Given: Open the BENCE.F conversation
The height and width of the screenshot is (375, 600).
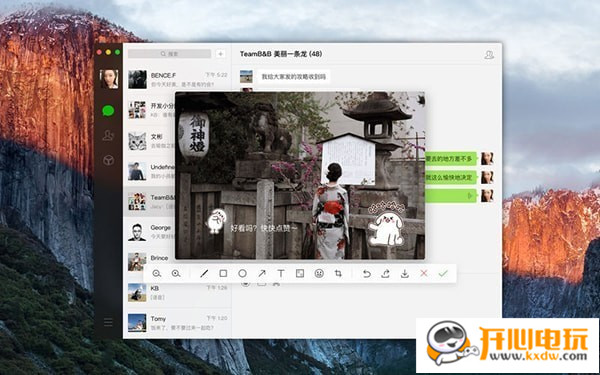Looking at the screenshot, I should (177, 80).
